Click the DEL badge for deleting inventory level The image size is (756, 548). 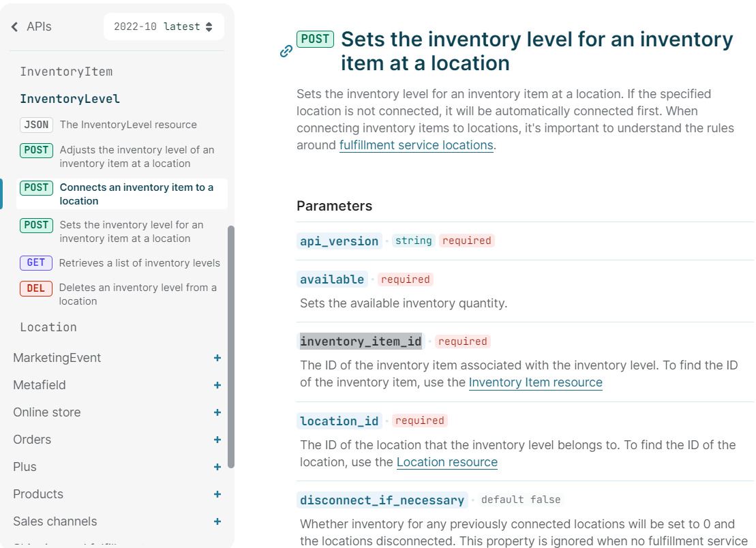click(x=36, y=288)
